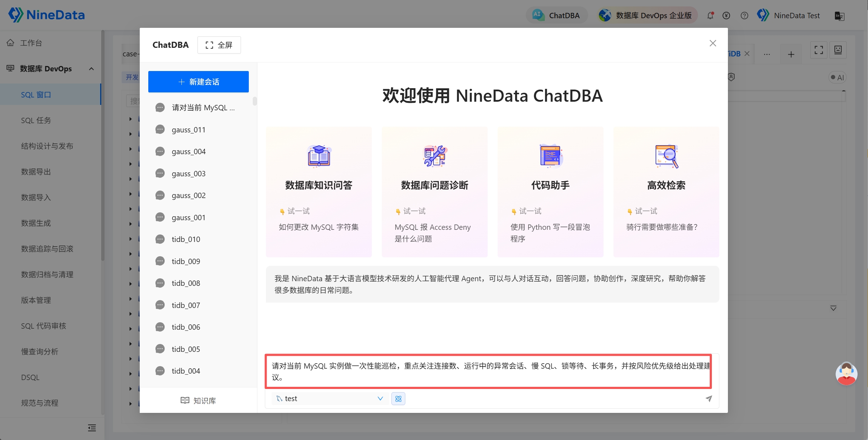Open the notifications bell
The height and width of the screenshot is (440, 868).
tap(710, 15)
